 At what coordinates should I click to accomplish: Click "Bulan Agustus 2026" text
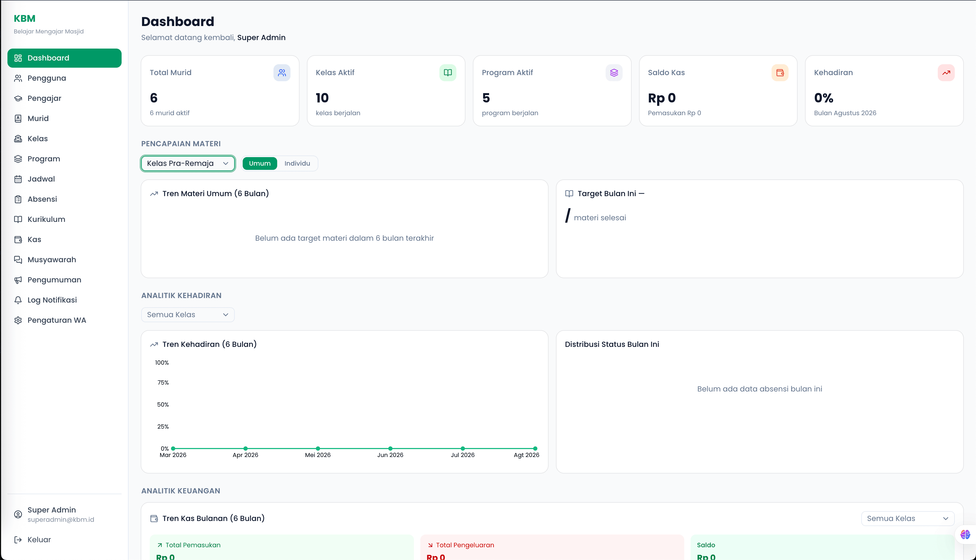[x=845, y=113]
